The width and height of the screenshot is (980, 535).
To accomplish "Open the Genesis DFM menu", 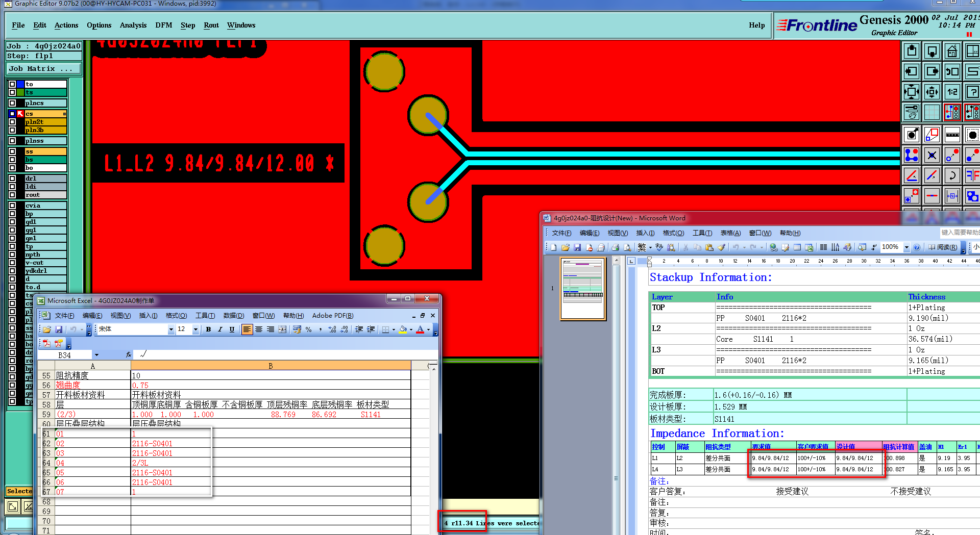I will tap(164, 25).
